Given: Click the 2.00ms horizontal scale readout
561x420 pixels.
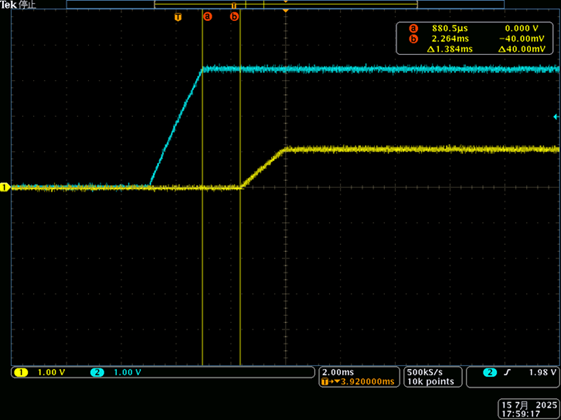Looking at the screenshot, I should click(x=338, y=372).
